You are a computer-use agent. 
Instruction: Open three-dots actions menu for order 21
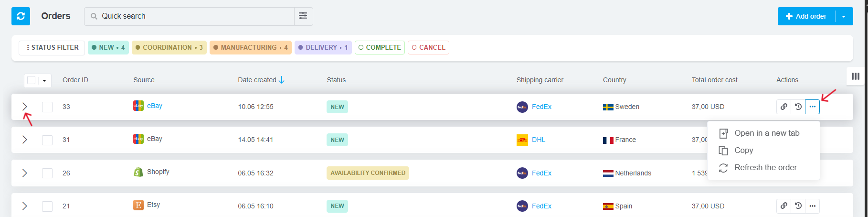pos(812,206)
